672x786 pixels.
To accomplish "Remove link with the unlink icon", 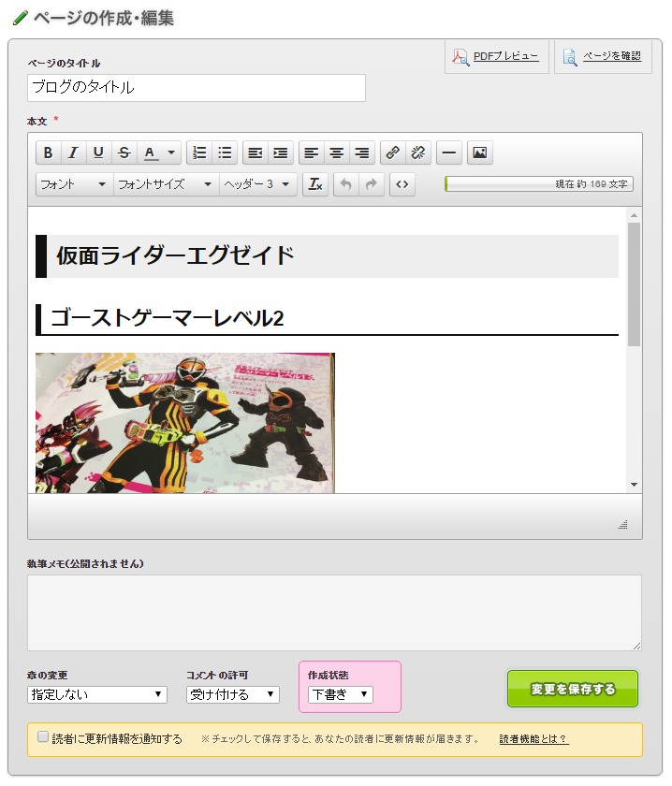I will pyautogui.click(x=418, y=153).
